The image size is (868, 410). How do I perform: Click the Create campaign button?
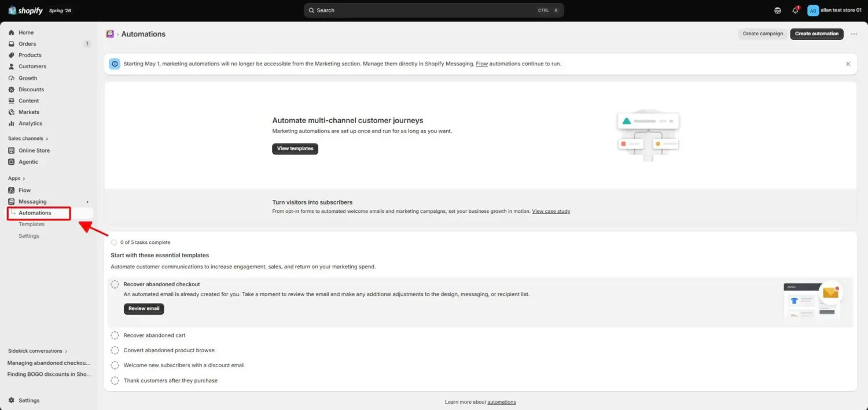pyautogui.click(x=763, y=34)
